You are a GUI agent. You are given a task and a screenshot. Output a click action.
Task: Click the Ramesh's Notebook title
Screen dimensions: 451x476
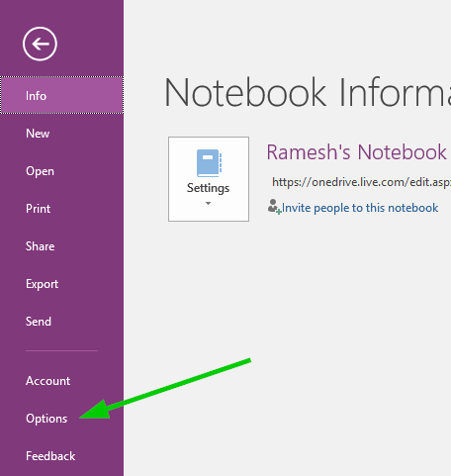pos(356,152)
